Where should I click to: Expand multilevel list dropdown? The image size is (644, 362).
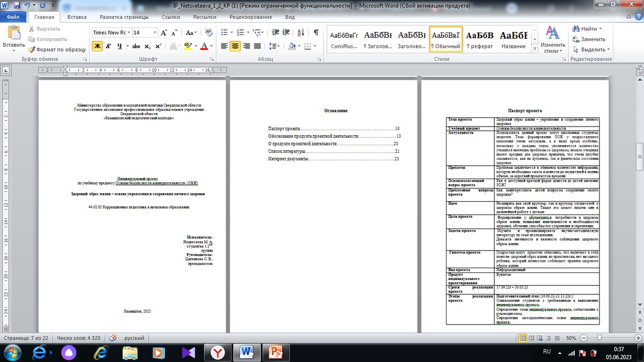(261, 33)
